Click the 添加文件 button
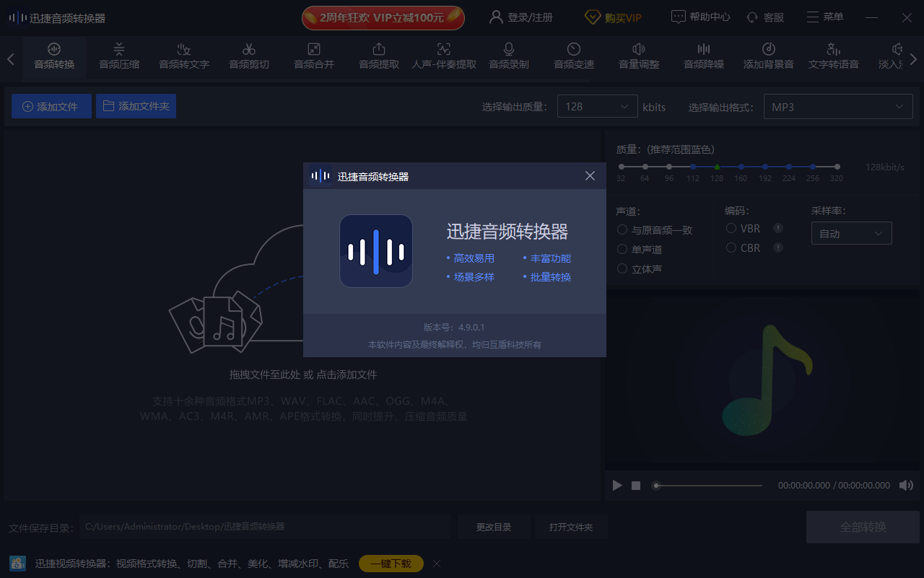The image size is (924, 578). [x=51, y=106]
